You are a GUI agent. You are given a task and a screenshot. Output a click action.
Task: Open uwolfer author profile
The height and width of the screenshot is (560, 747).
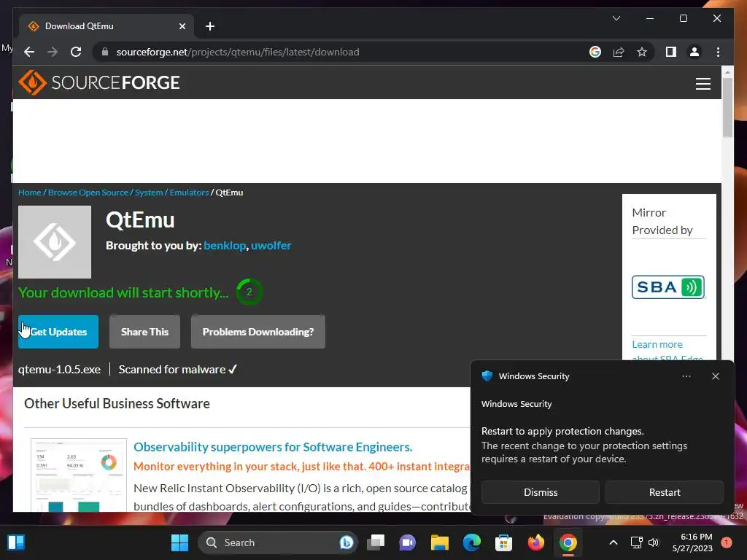click(x=271, y=245)
